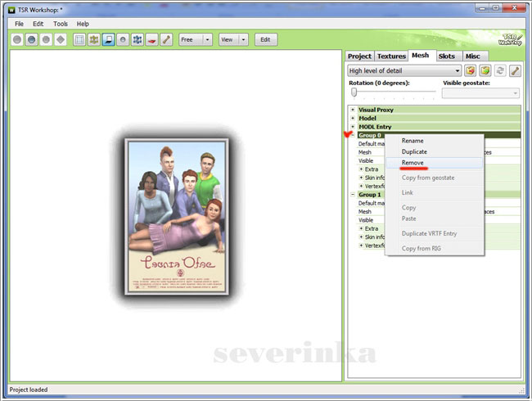Expand the Visual Proxy tree node
This screenshot has width=532, height=401.
(x=353, y=109)
